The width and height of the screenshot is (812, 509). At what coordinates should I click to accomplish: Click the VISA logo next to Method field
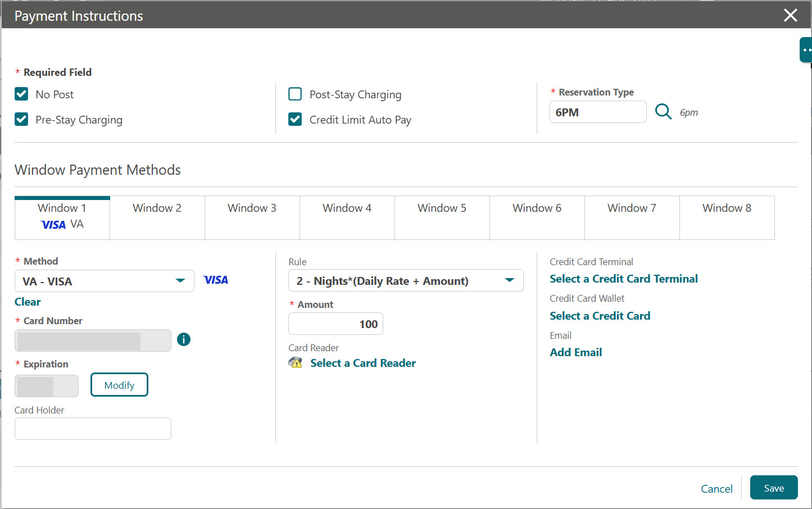pyautogui.click(x=216, y=279)
